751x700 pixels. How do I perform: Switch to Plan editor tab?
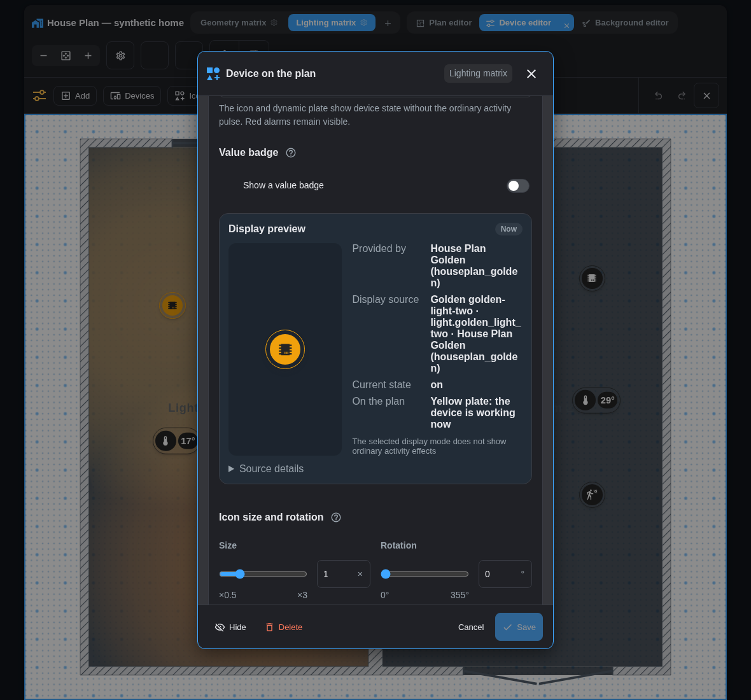pos(444,23)
